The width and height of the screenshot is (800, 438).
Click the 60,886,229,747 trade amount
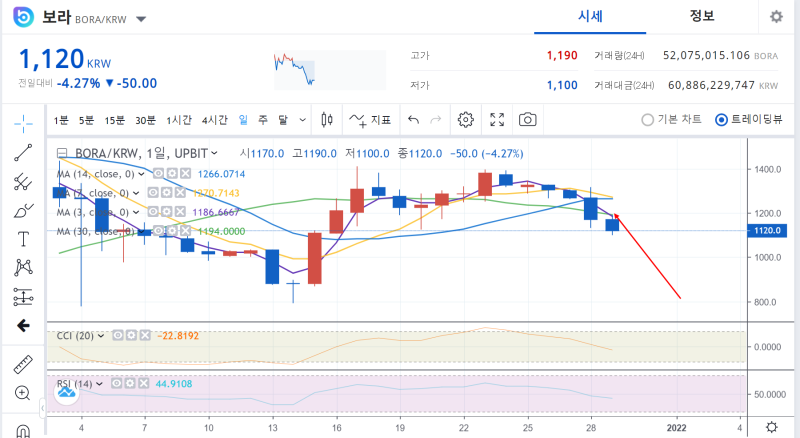tap(711, 85)
